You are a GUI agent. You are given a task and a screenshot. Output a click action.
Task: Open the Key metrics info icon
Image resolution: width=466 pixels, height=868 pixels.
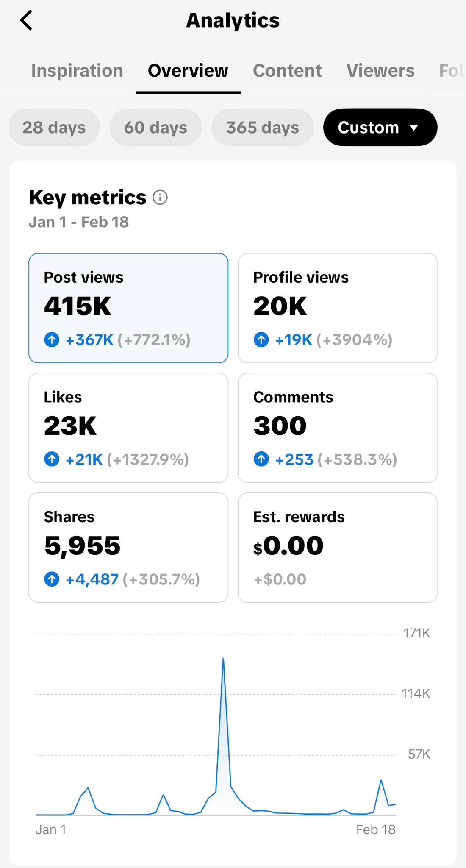(x=160, y=198)
